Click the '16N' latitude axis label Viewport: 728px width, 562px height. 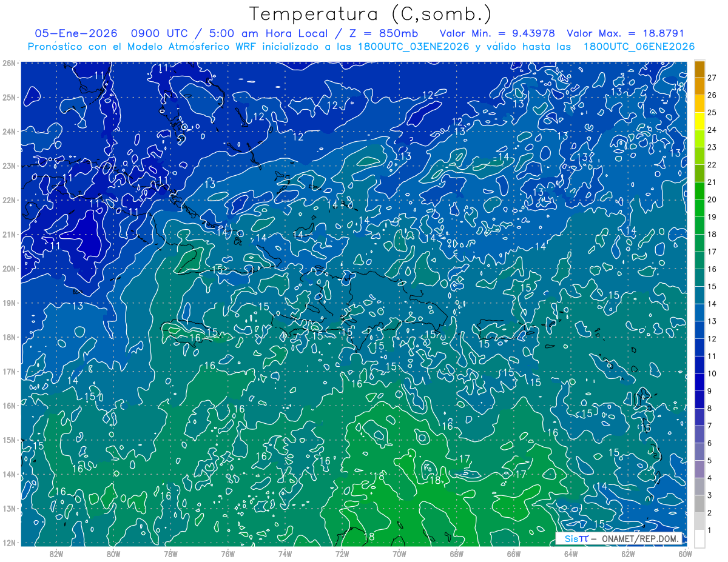pyautogui.click(x=9, y=406)
